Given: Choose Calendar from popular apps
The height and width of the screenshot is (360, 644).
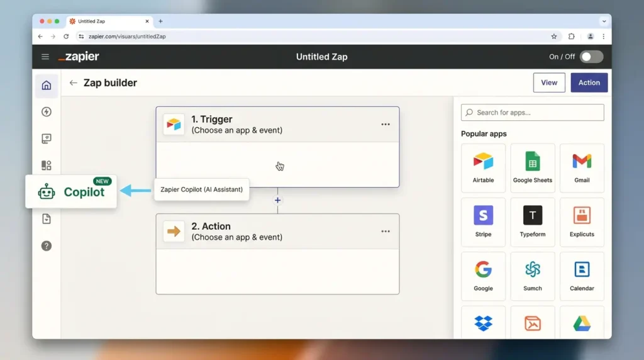Looking at the screenshot, I should (x=582, y=276).
